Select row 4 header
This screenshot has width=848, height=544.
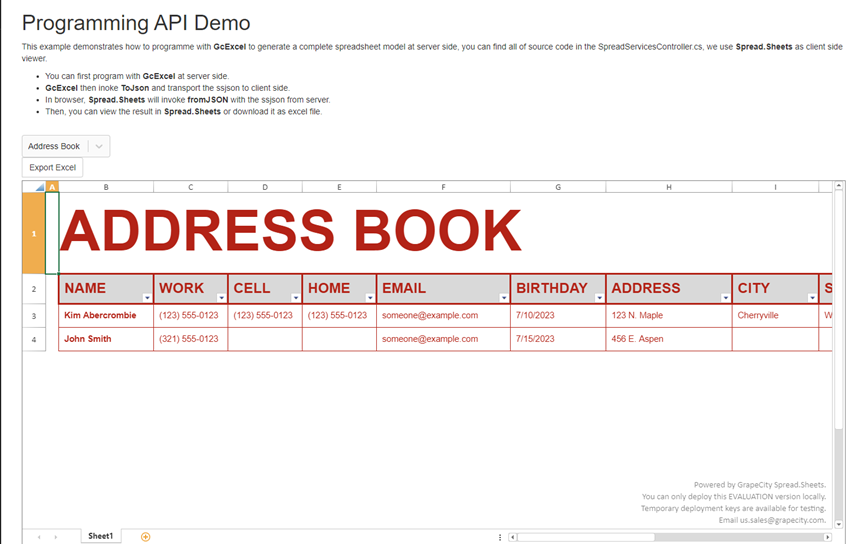coord(34,340)
